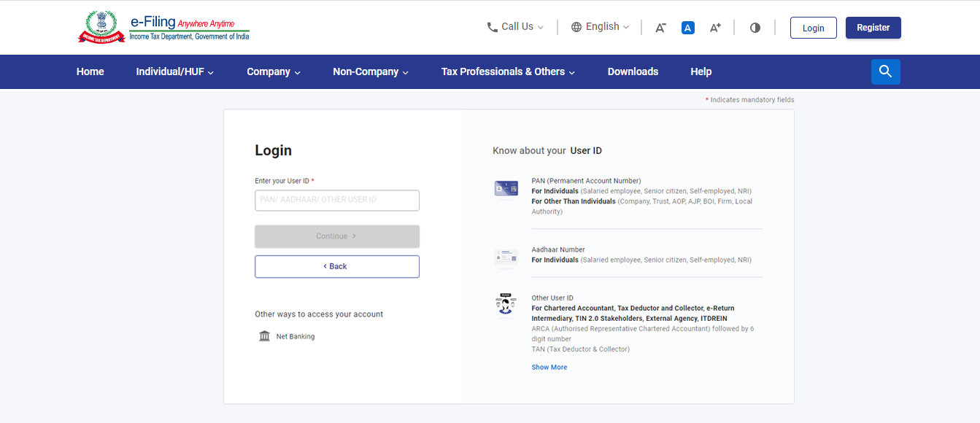Select the decrease font size icon
Image resolution: width=980 pixels, height=423 pixels.
tap(660, 27)
